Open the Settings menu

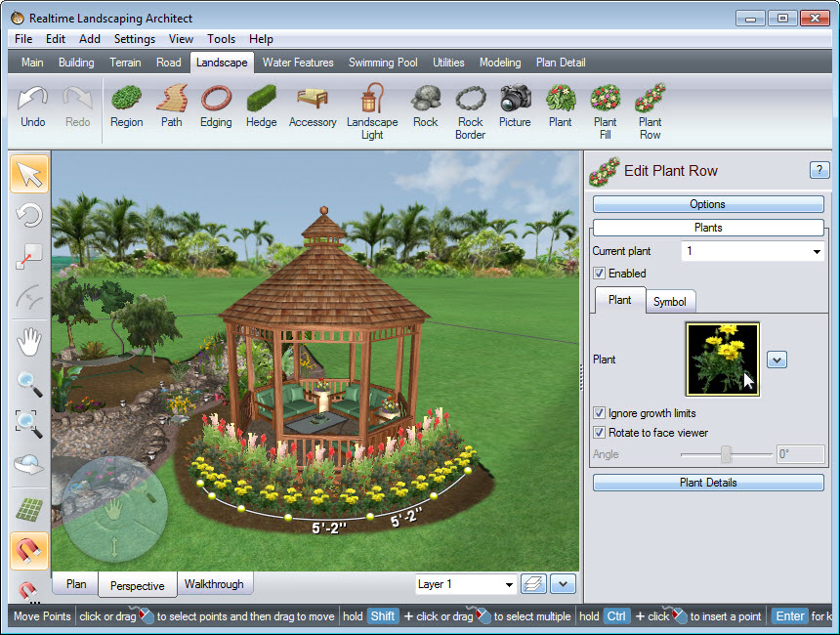coord(134,39)
